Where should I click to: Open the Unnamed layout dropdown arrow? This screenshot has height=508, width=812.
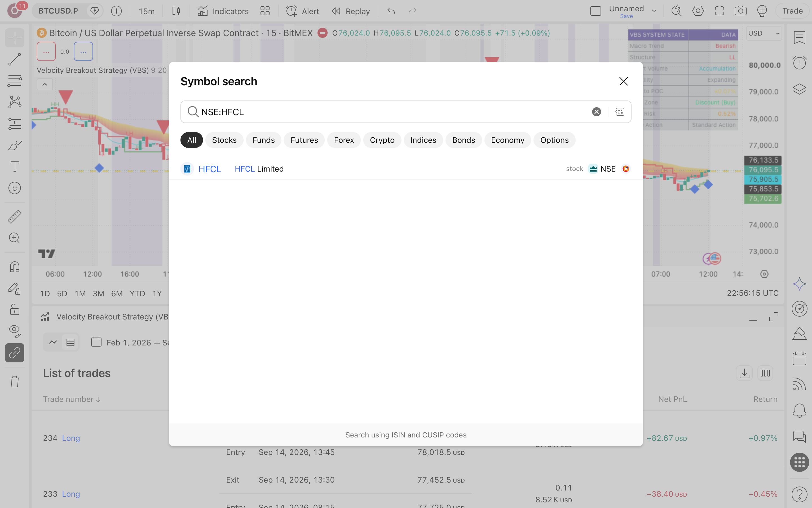654,11
